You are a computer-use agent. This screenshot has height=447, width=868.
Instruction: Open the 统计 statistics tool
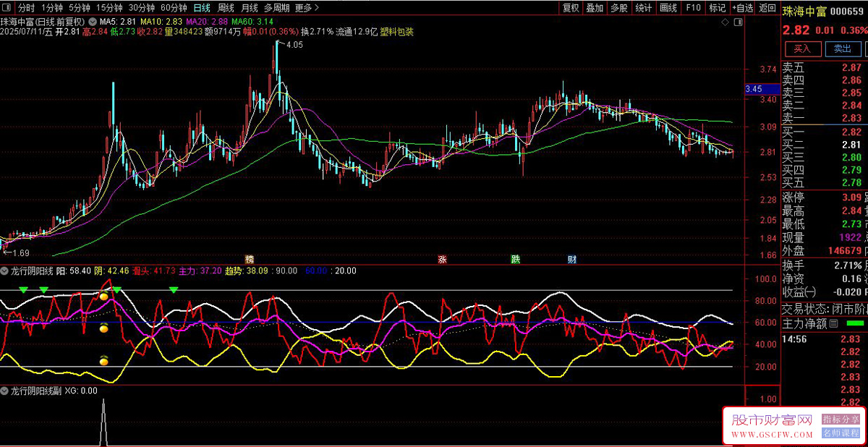click(x=643, y=8)
